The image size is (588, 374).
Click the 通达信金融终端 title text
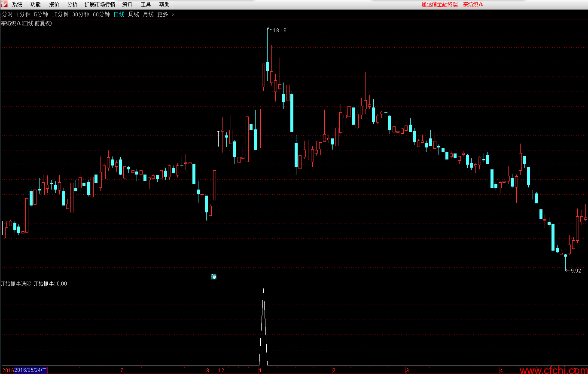click(x=439, y=4)
